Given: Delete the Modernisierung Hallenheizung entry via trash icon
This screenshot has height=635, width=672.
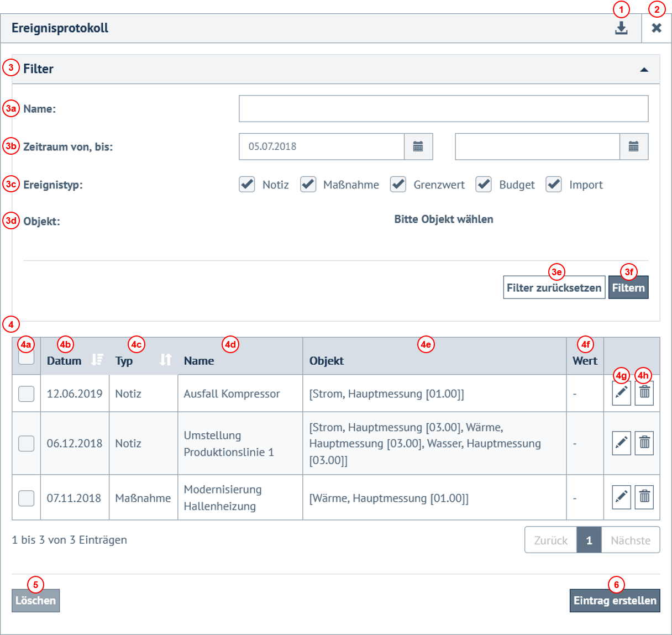Looking at the screenshot, I should pyautogui.click(x=644, y=497).
